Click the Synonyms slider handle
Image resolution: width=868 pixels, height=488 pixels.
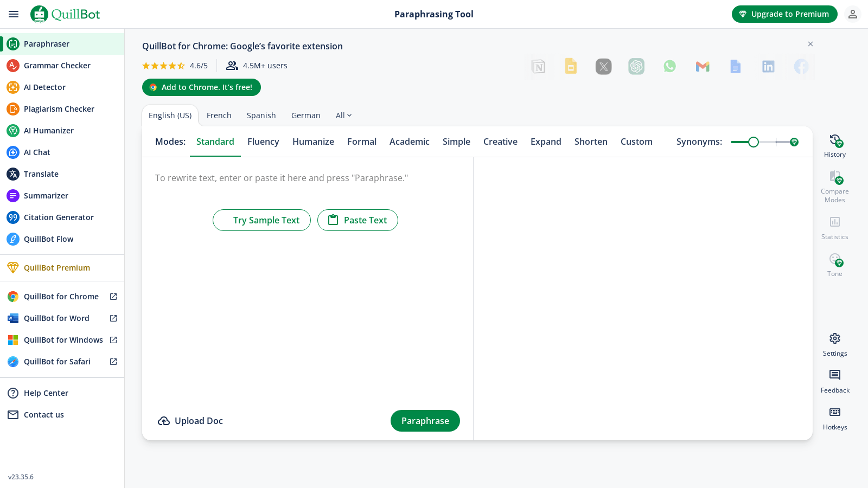[753, 142]
